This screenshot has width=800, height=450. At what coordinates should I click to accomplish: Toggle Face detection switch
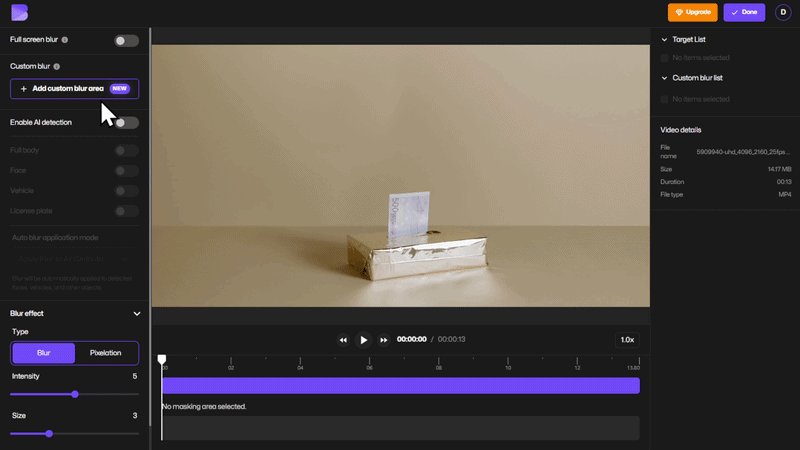pyautogui.click(x=126, y=170)
